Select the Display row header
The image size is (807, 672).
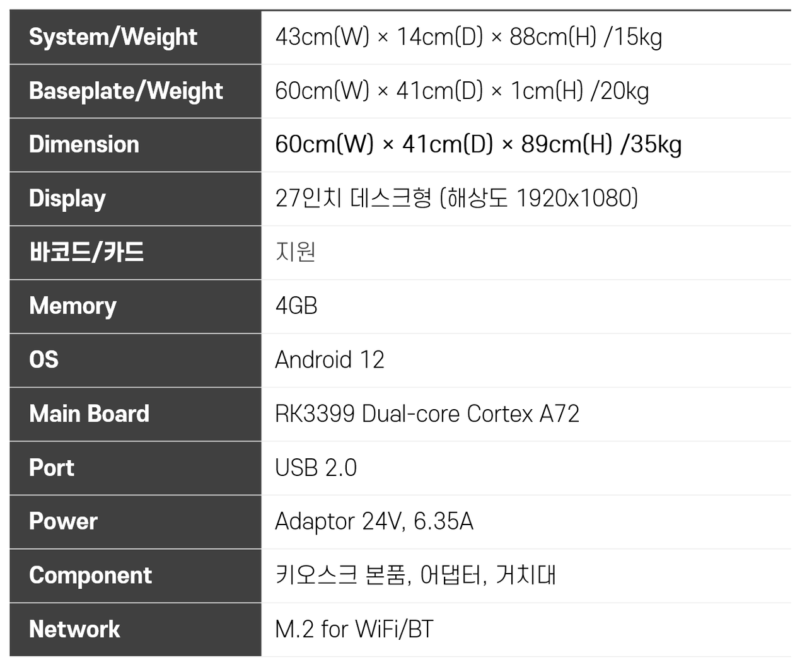coord(67,199)
